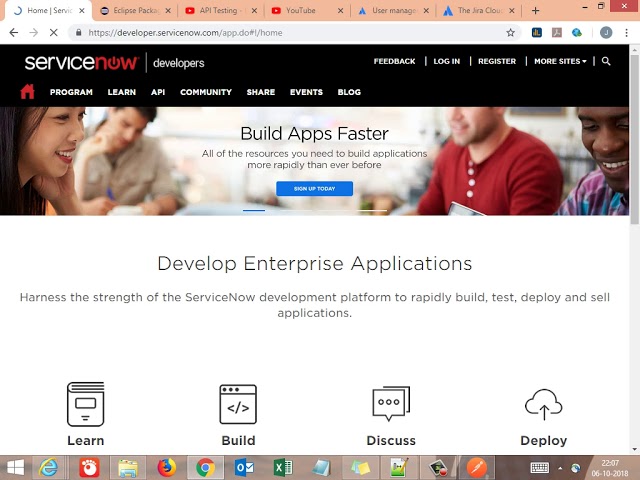The height and width of the screenshot is (480, 640).
Task: Click the first blue extension icon in toolbar
Action: [537, 33]
